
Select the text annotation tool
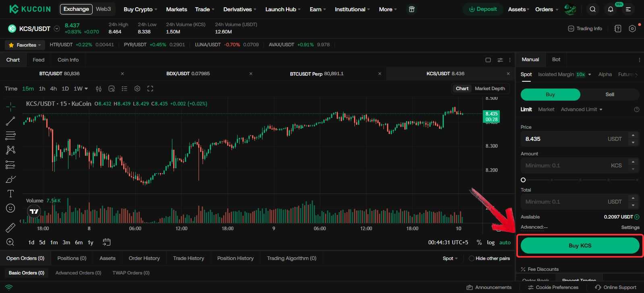click(x=10, y=194)
